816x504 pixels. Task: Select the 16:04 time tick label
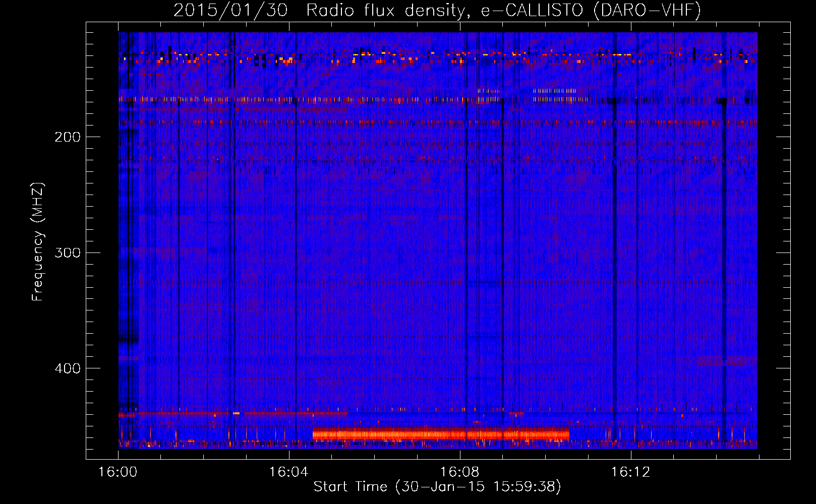click(x=288, y=472)
